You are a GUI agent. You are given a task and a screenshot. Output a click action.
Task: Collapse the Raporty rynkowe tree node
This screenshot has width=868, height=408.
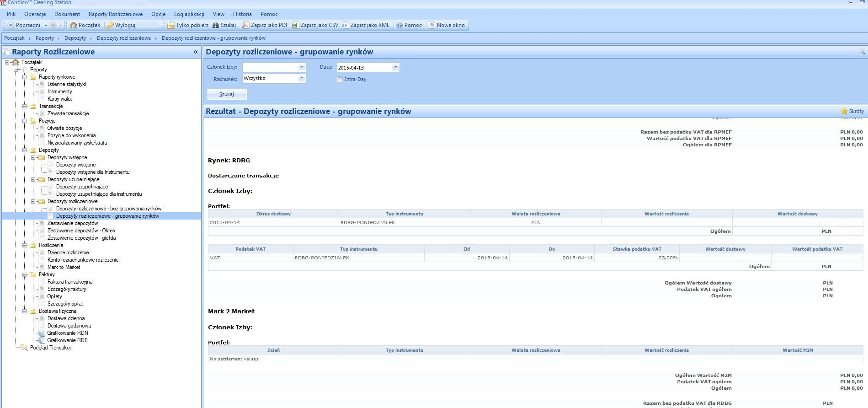(x=25, y=77)
